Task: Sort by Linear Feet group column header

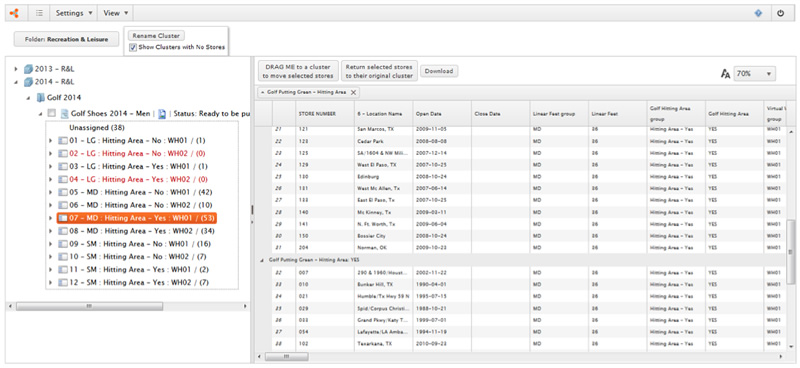Action: tap(559, 114)
